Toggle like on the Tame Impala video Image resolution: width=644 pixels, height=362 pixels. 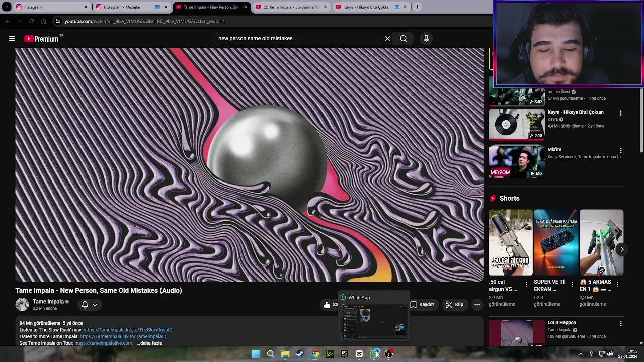(x=327, y=304)
